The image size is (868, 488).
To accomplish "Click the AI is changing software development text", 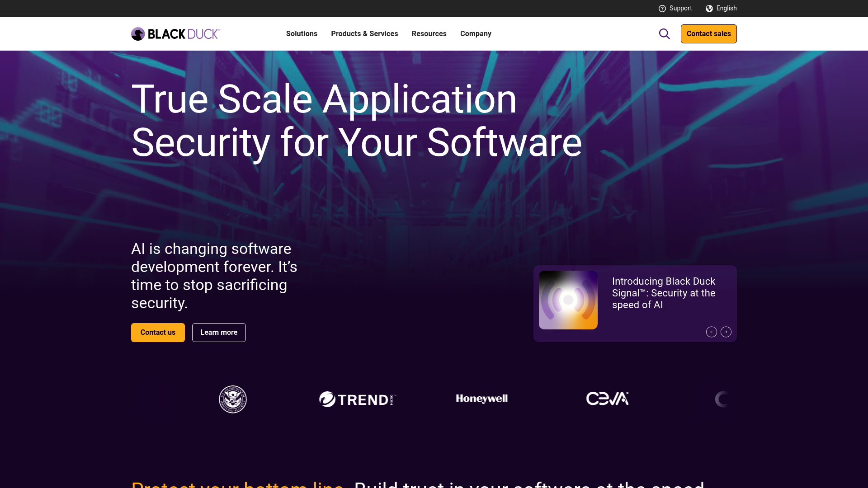I will [x=214, y=276].
